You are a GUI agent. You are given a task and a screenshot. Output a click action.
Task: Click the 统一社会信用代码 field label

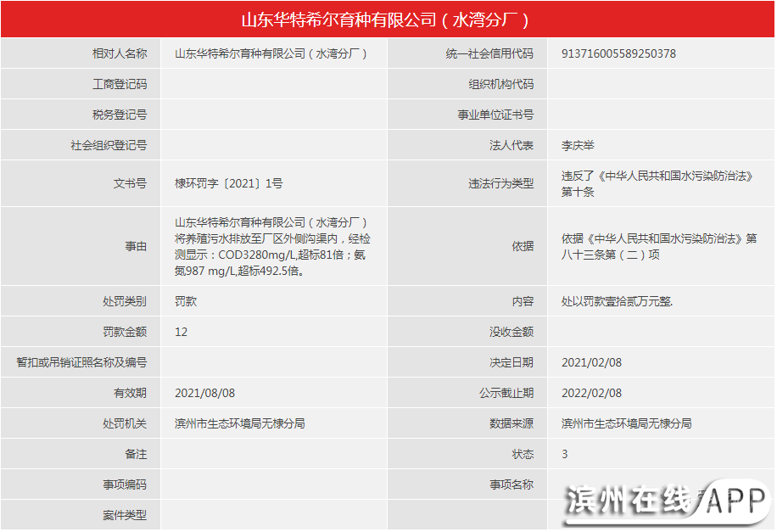coord(489,53)
